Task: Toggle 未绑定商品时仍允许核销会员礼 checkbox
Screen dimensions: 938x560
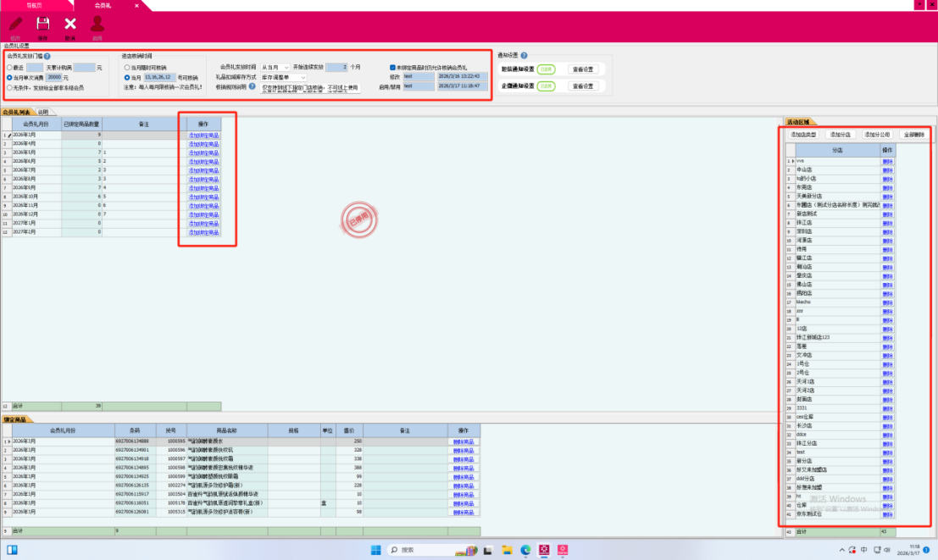Action: pyautogui.click(x=392, y=67)
